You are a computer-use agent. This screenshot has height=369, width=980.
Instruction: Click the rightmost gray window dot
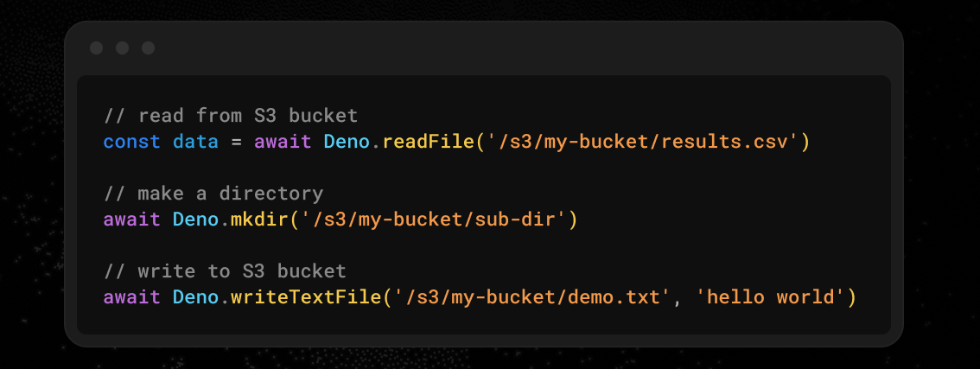[x=148, y=48]
